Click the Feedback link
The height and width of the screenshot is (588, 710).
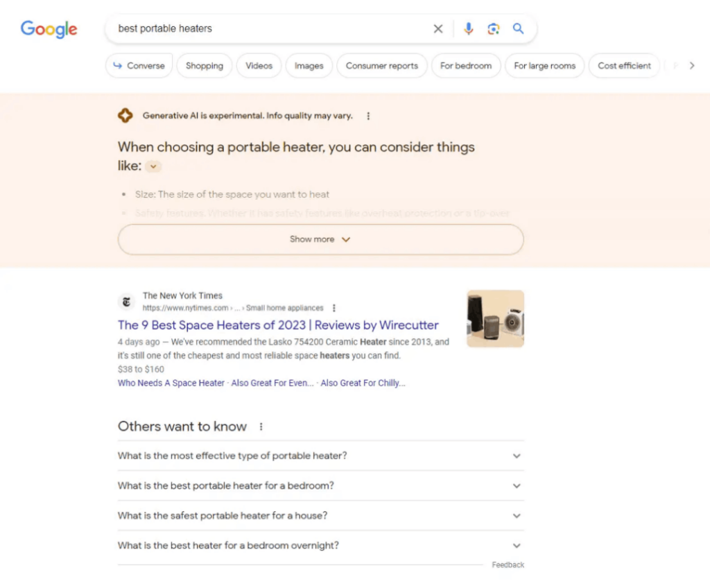pyautogui.click(x=508, y=564)
